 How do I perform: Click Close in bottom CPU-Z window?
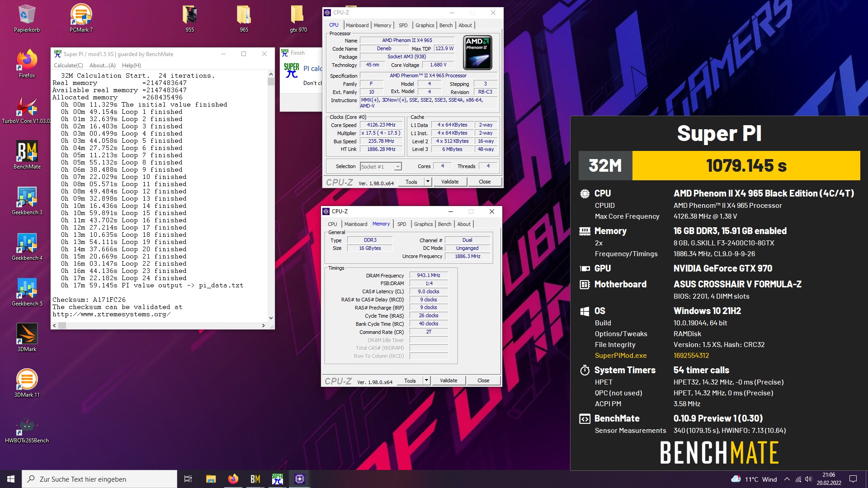coord(483,380)
